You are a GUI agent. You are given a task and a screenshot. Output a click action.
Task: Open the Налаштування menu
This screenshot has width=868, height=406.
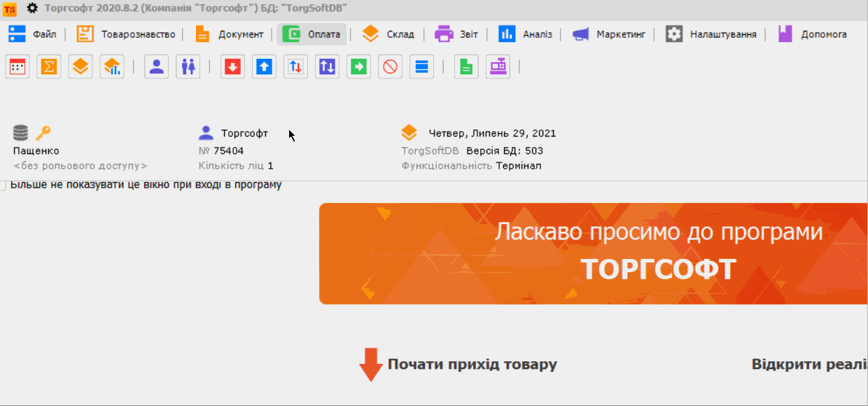[722, 33]
